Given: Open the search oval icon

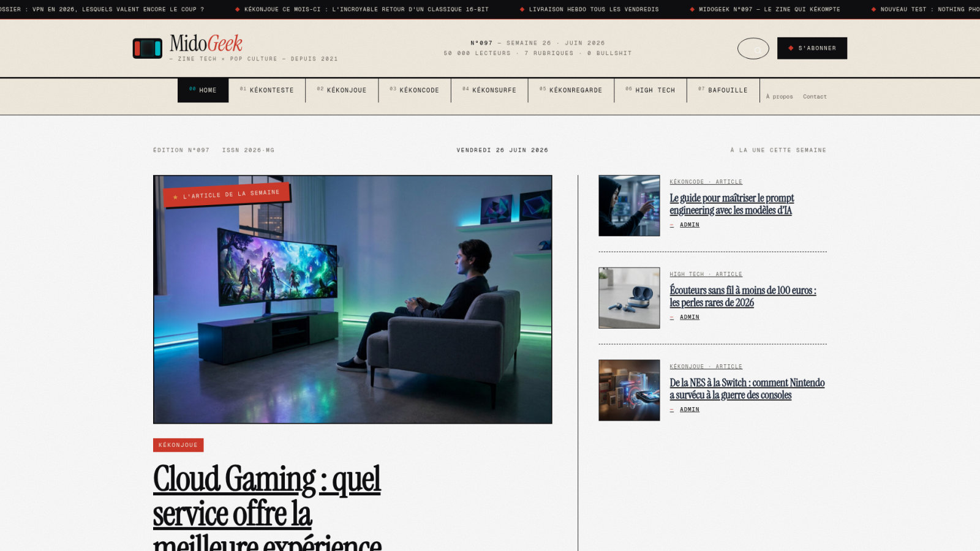Looking at the screenshot, I should point(753,48).
